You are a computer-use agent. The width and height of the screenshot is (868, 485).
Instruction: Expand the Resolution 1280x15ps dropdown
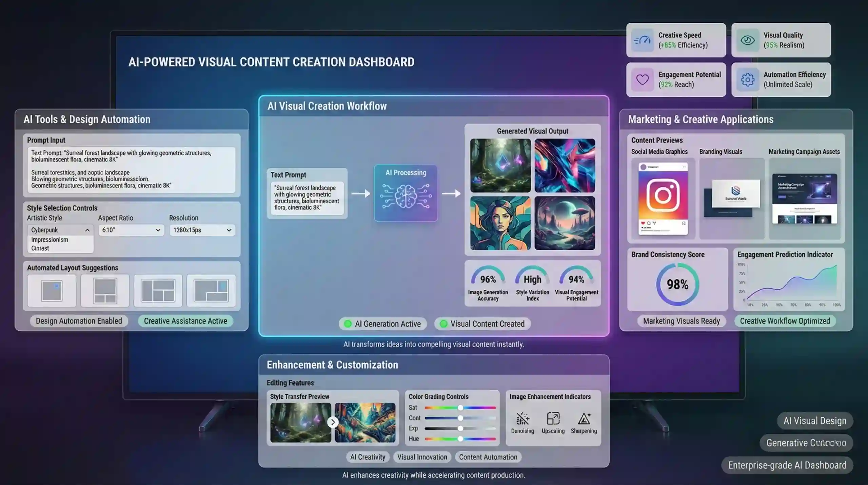[x=202, y=230]
